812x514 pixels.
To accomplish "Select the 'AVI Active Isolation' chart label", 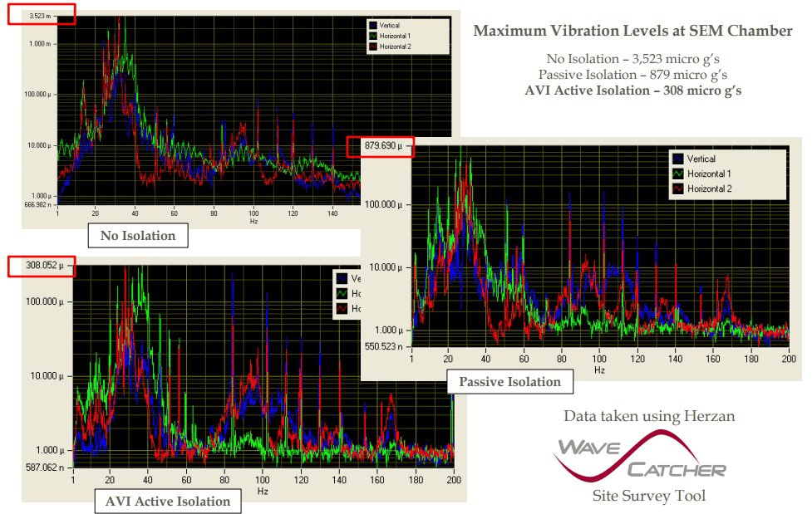I will click(x=167, y=502).
